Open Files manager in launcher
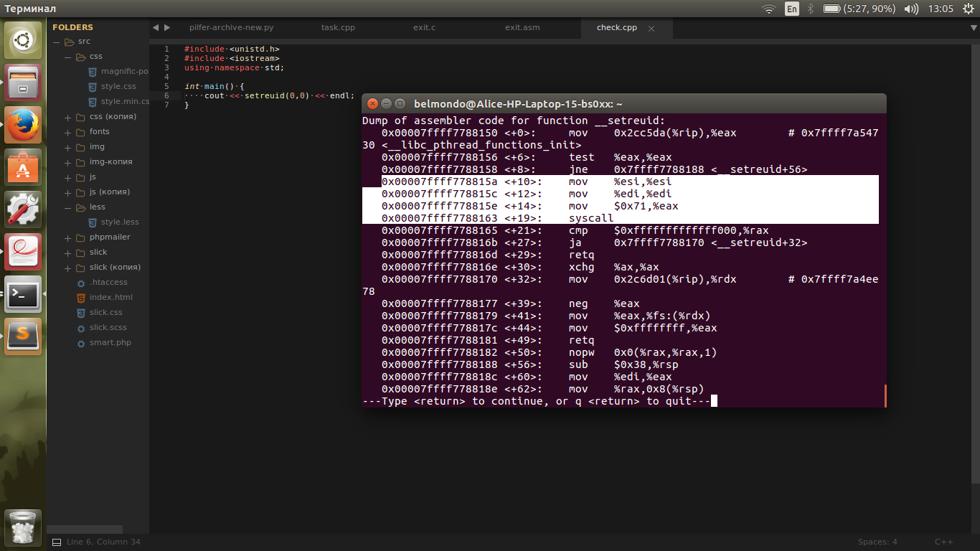This screenshot has height=551, width=980. 23,83
